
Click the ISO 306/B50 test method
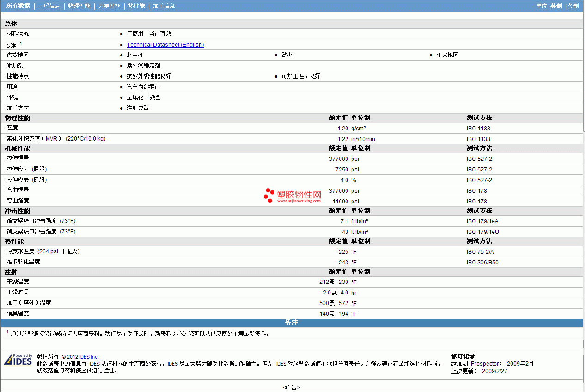(x=482, y=263)
